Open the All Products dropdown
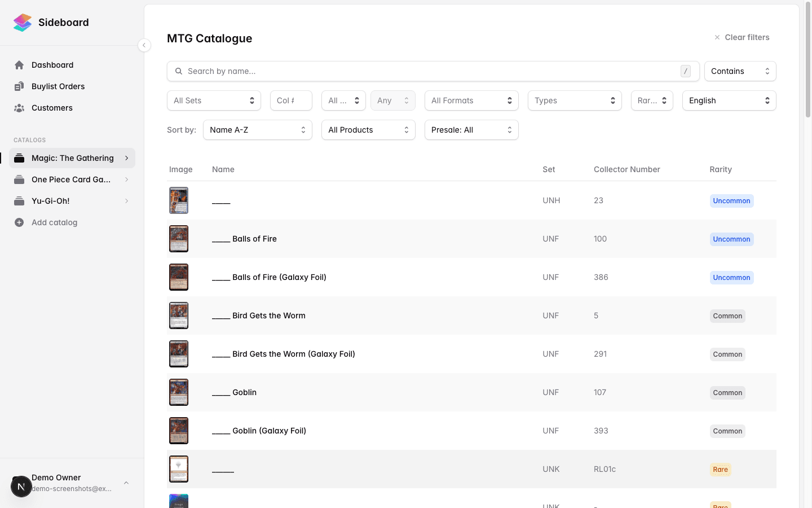812x508 pixels. pyautogui.click(x=368, y=130)
